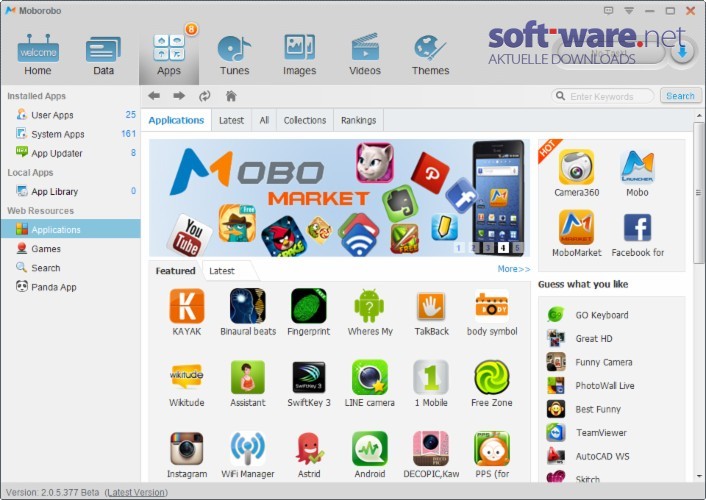Open the Videos section
Viewport: 706px width, 500px height.
point(365,55)
